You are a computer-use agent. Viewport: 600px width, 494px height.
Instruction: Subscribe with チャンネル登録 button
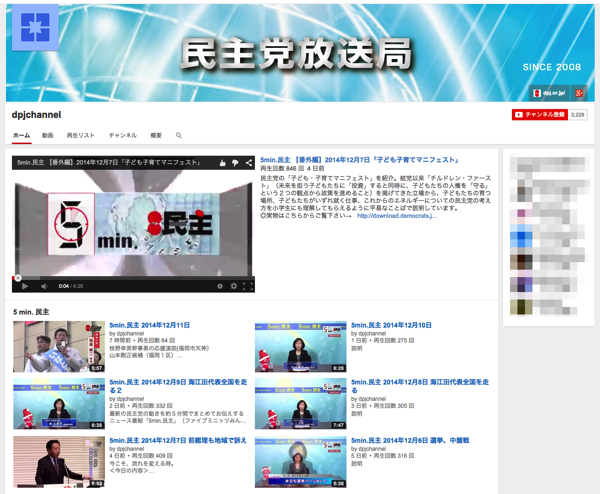540,114
